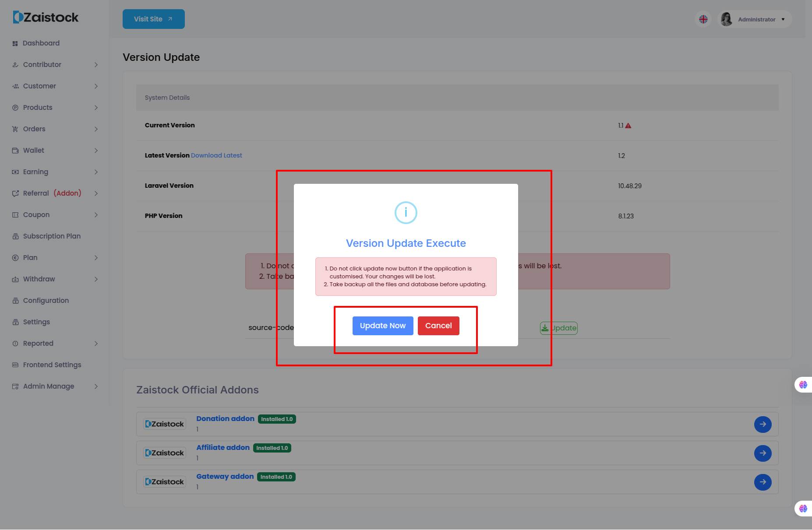Click the Zaistock logo in sidebar
Image resolution: width=812 pixels, height=530 pixels.
coord(46,18)
